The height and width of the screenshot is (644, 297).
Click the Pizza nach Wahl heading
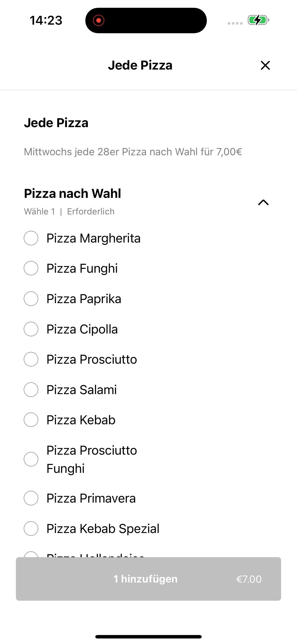(x=73, y=193)
